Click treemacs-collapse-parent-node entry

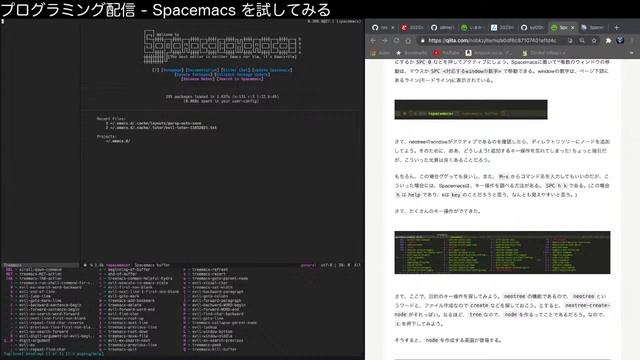point(224,323)
